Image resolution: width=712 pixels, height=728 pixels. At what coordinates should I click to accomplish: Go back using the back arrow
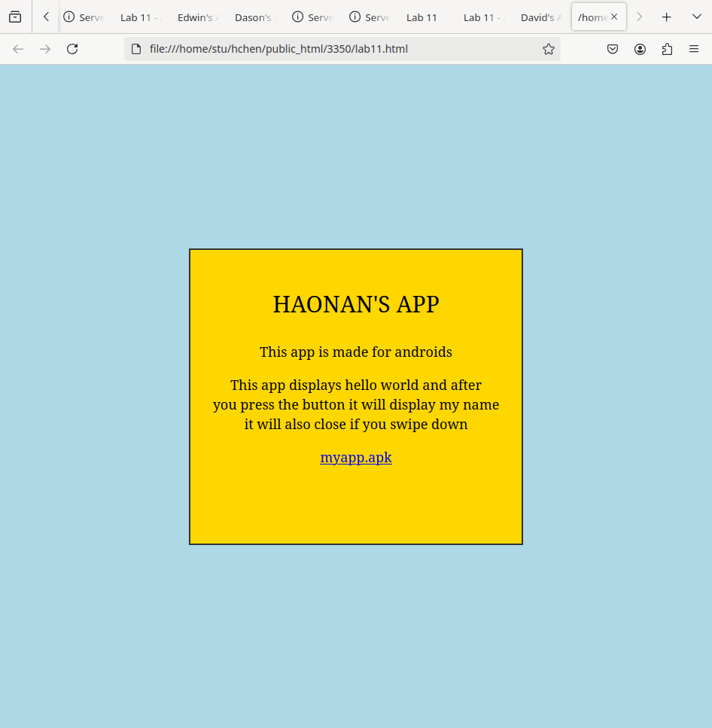pos(19,49)
